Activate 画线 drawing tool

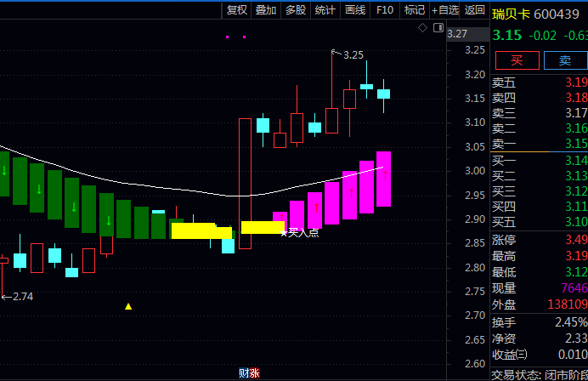355,10
